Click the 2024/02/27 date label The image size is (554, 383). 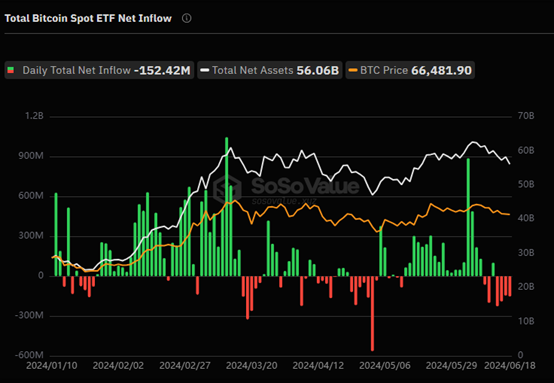185,365
